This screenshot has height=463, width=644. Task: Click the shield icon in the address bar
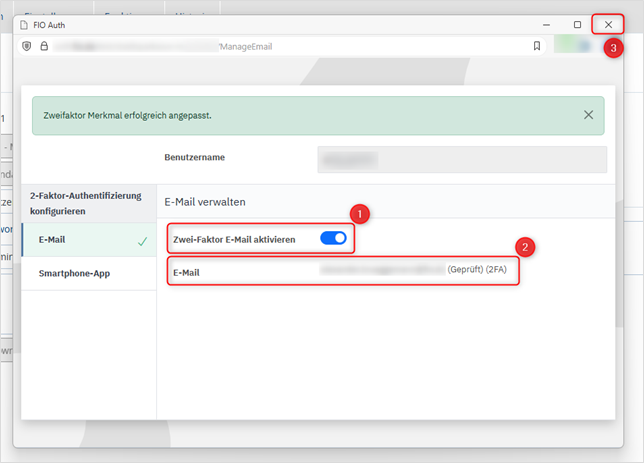click(26, 46)
